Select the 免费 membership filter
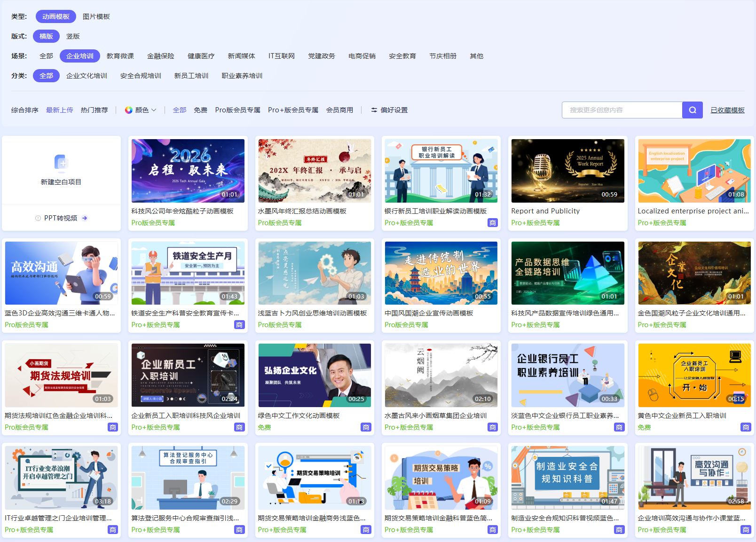Viewport: 756px width, 542px height. click(x=201, y=110)
